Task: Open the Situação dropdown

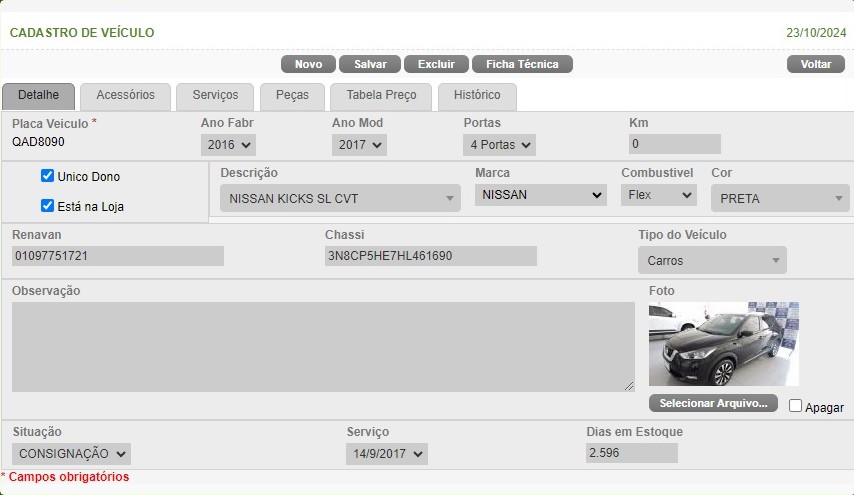Action: tap(71, 454)
